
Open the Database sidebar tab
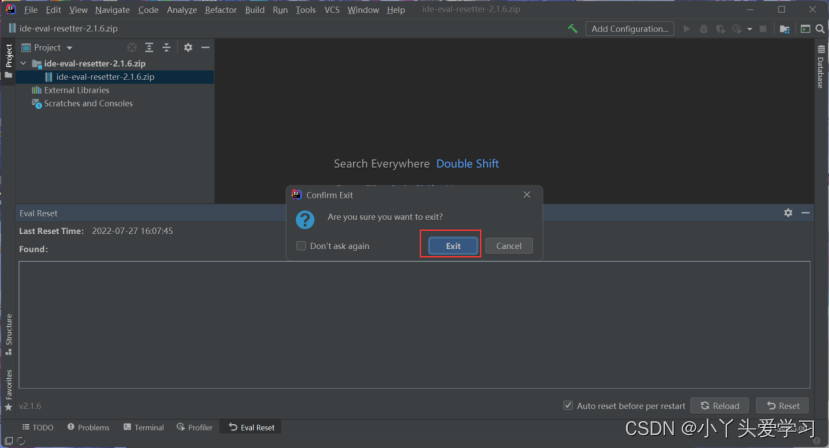pos(821,67)
